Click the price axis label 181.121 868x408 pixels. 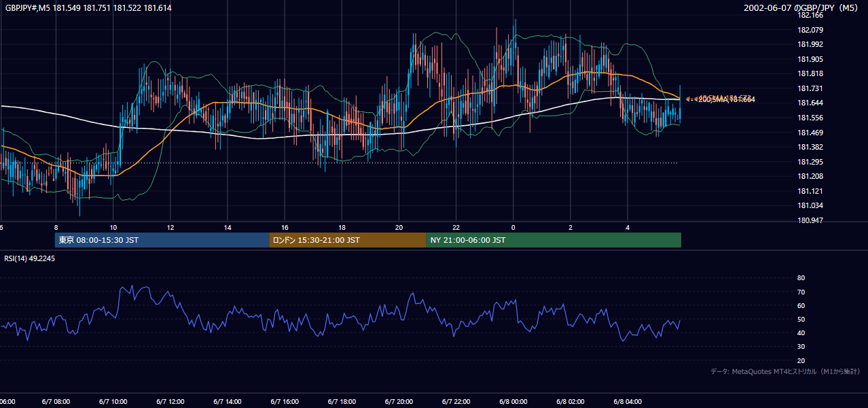tap(810, 191)
